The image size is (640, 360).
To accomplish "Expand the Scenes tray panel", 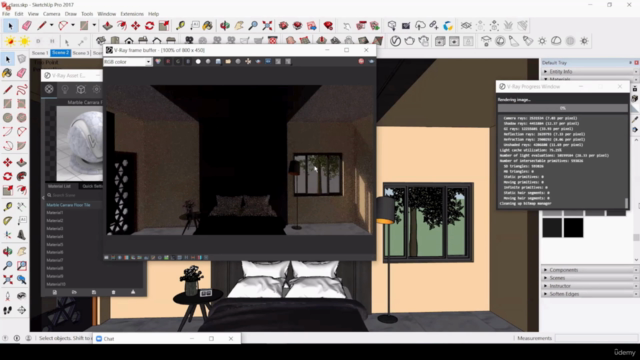I will pyautogui.click(x=590, y=278).
